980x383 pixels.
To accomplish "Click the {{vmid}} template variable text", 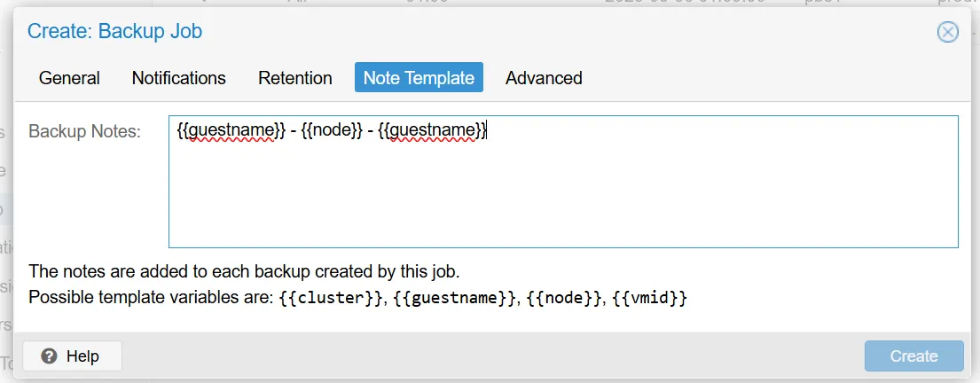I will (x=650, y=299).
